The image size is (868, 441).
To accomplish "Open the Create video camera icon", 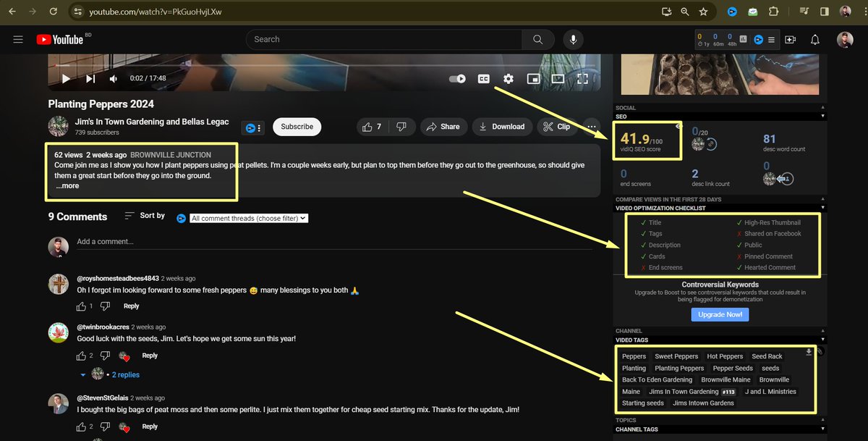I will [790, 40].
